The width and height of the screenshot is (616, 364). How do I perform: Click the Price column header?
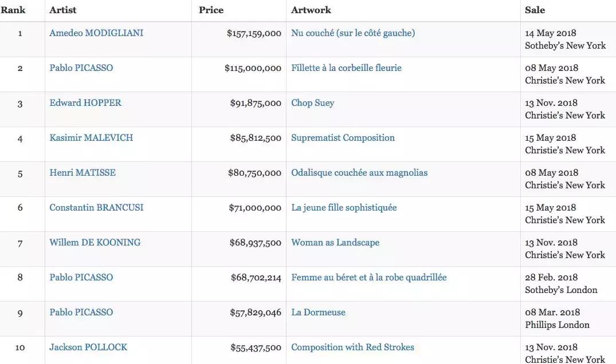click(x=211, y=10)
